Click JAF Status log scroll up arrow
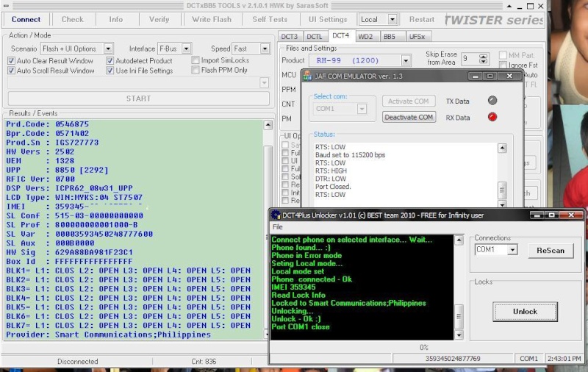This screenshot has width=588, height=372. 502,148
